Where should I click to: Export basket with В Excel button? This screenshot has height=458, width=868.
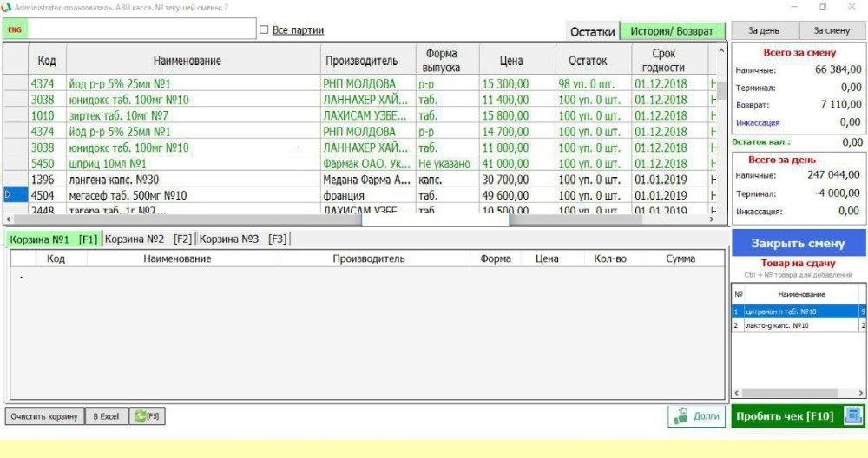[106, 416]
